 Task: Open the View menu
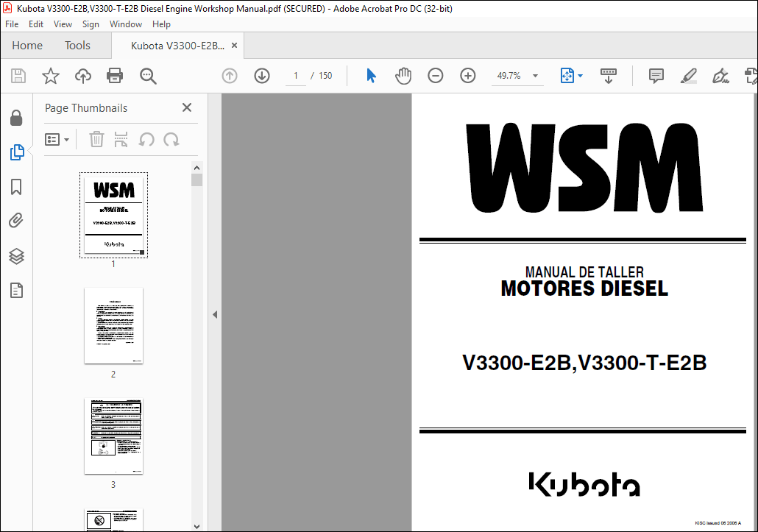(x=63, y=24)
